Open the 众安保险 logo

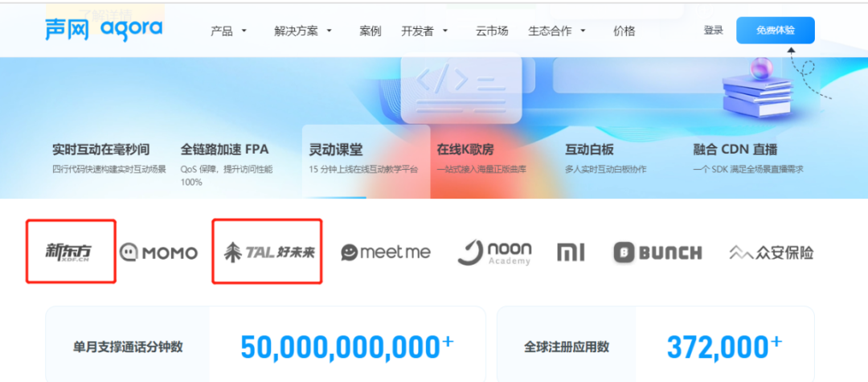point(772,253)
